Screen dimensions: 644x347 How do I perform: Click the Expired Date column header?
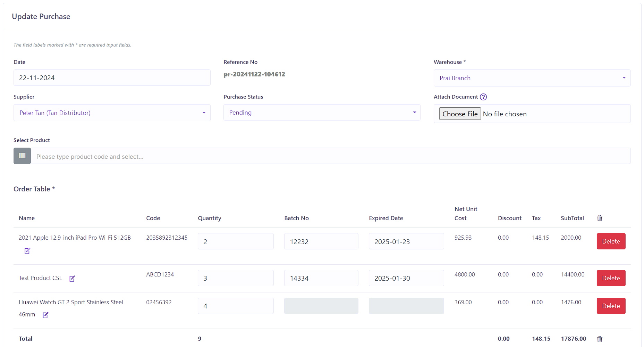(386, 218)
